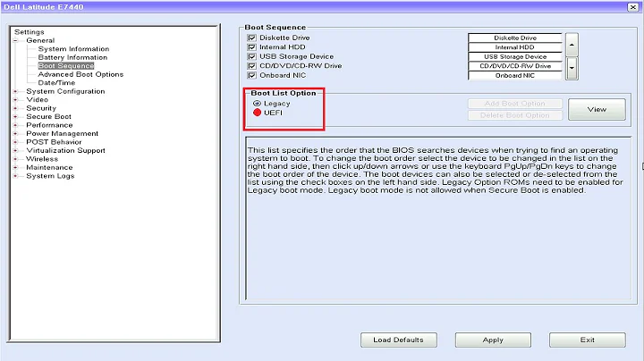Image resolution: width=644 pixels, height=361 pixels.
Task: Toggle USB Storage Device checkbox
Action: (251, 56)
